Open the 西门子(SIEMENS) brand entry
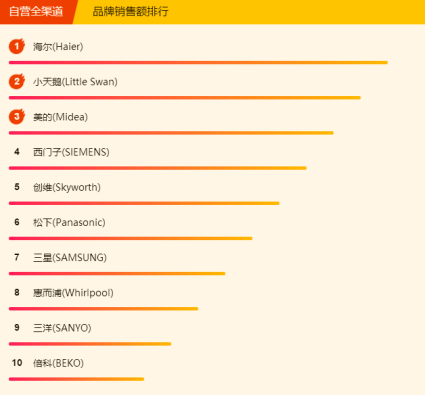The image size is (425, 396). click(x=71, y=152)
